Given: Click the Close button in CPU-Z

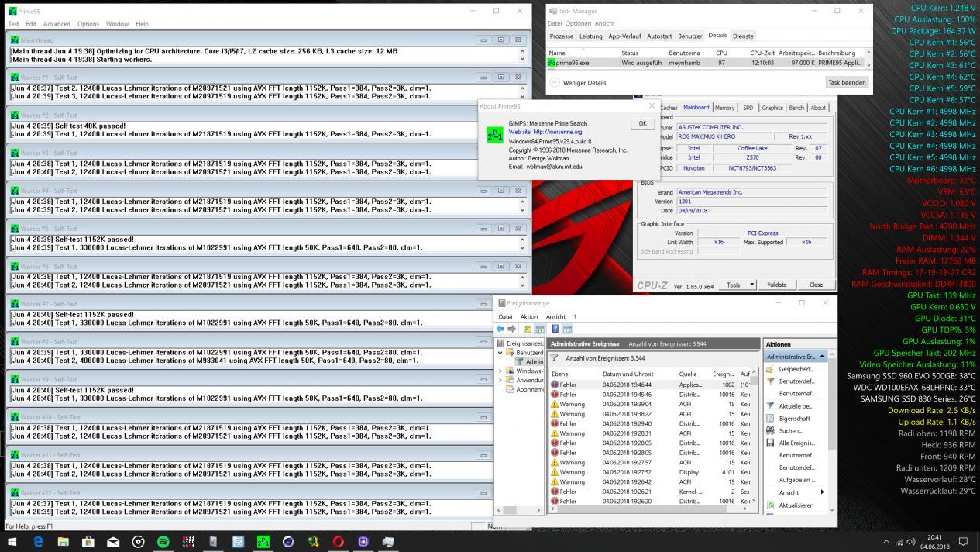Looking at the screenshot, I should tap(816, 285).
